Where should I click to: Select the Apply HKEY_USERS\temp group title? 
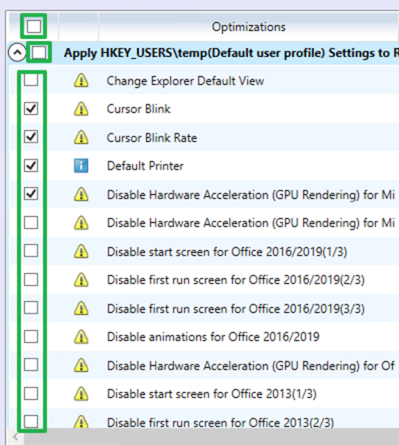point(231,53)
